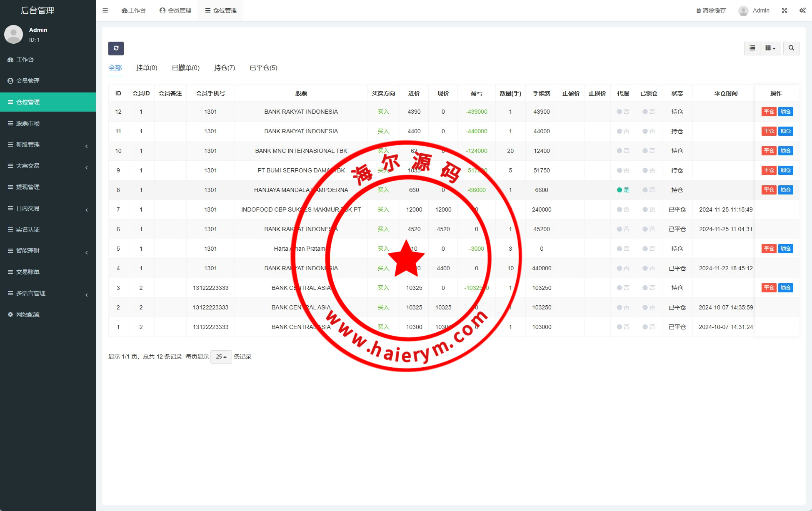812x511 pixels.
Task: Toggle locked switch for row ID 12
Action: (648, 112)
